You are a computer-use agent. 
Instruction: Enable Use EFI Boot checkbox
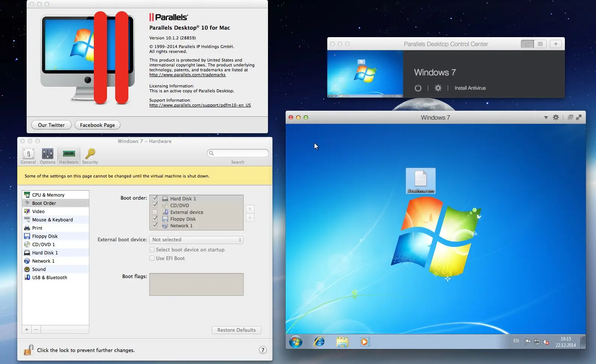152,258
